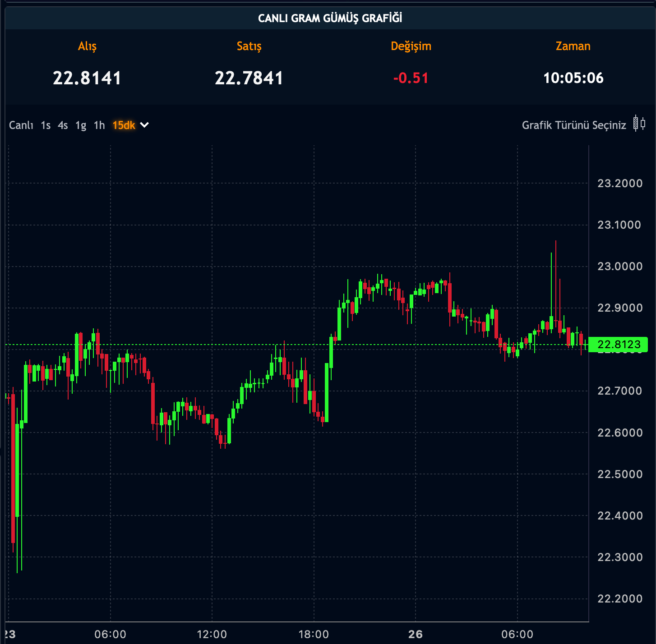Expand the chevron next to 15dk

(x=144, y=125)
